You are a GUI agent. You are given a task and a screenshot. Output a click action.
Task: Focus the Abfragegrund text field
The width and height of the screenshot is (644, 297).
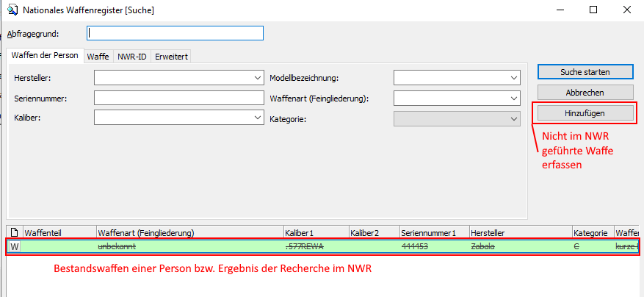tap(175, 33)
